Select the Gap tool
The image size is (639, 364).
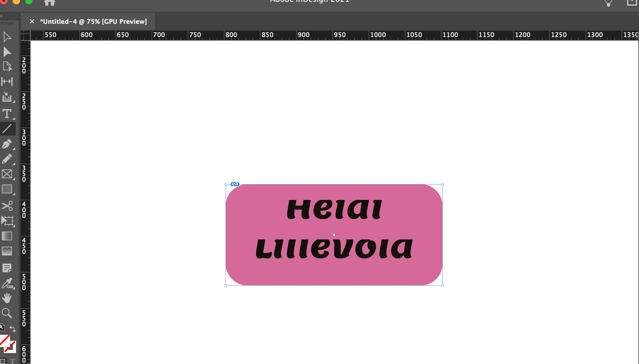(7, 82)
